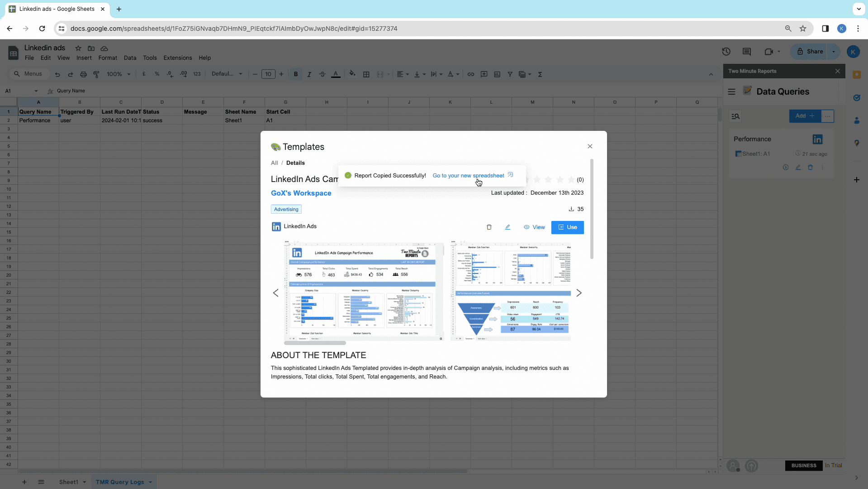Click the Add query button
This screenshot has width=868, height=489.
[x=805, y=116]
